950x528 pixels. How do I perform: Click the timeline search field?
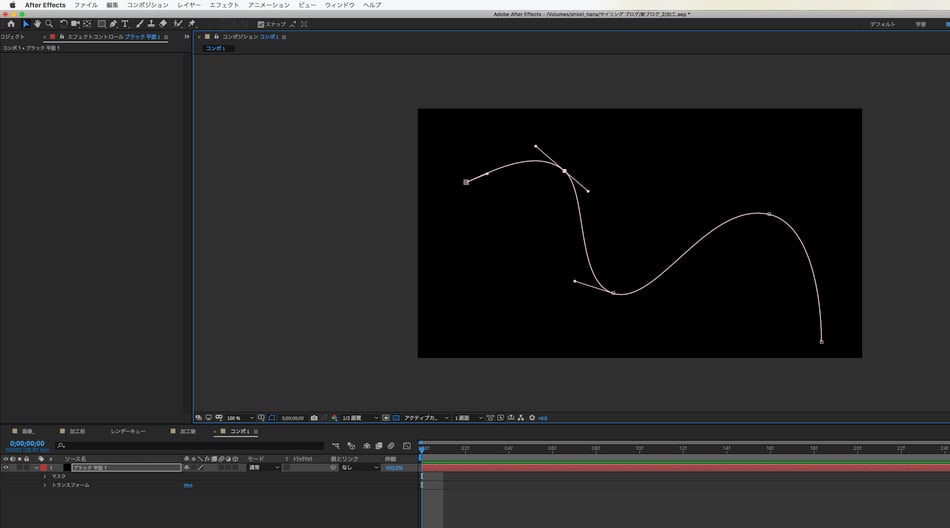(190, 445)
